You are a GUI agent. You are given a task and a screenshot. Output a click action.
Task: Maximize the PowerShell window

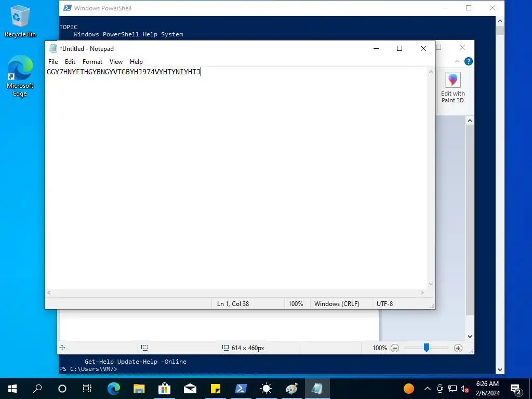469,8
